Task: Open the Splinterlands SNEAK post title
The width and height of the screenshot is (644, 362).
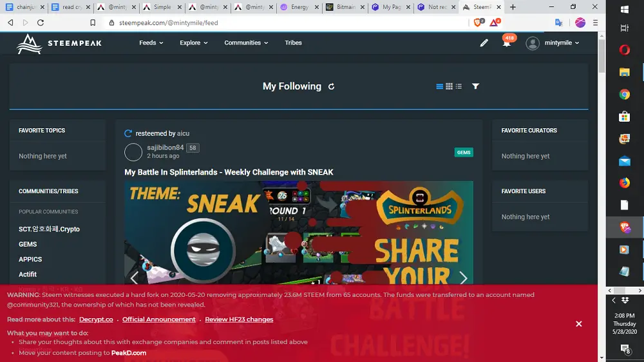Action: [x=229, y=172]
